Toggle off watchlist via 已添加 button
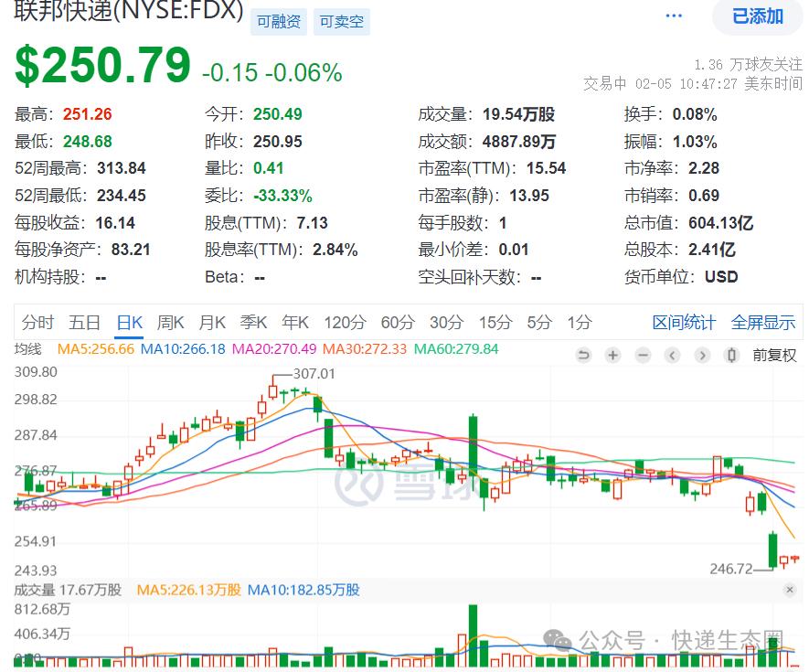Viewport: 809px width, 672px height. 755,17
